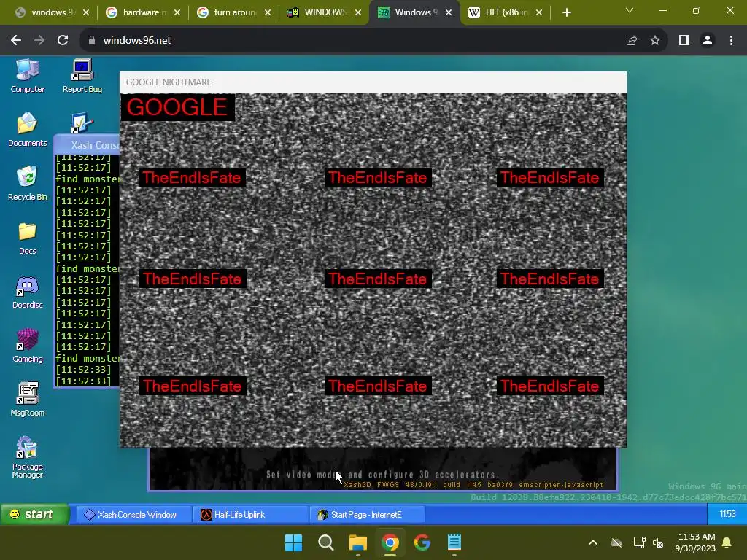Switch to Half-Life Uplink taskbar item
This screenshot has width=747, height=560.
coord(251,515)
